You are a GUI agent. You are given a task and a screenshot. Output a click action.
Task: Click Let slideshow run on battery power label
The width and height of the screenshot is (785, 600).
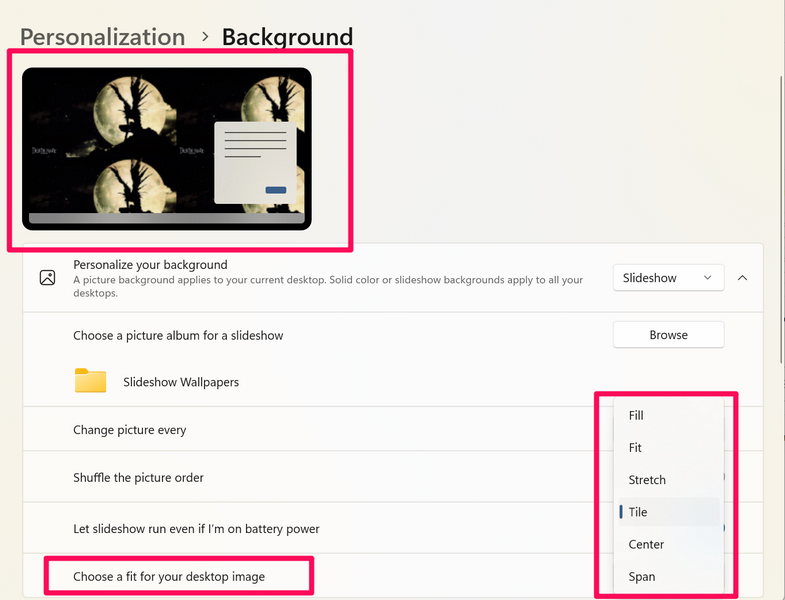pos(196,529)
